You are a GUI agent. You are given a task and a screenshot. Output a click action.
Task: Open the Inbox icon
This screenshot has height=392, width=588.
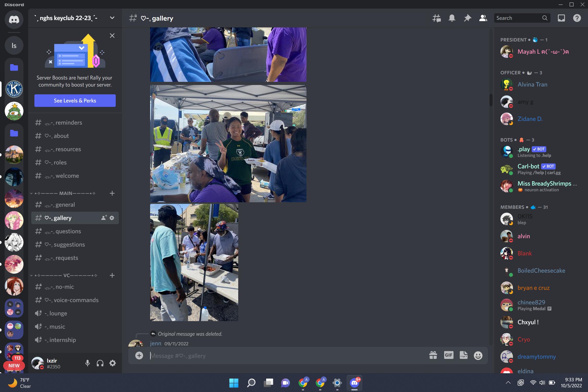pos(561,18)
